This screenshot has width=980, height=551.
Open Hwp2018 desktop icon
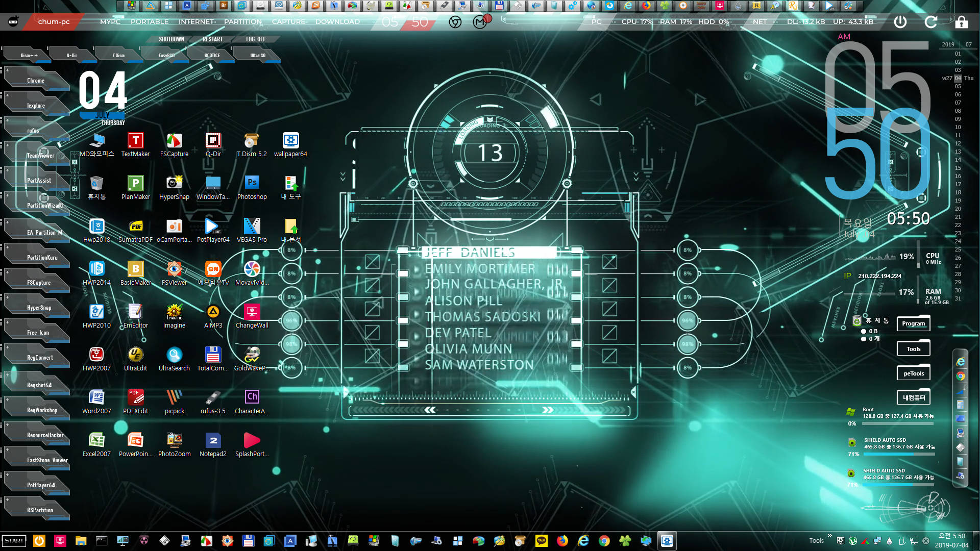(96, 230)
